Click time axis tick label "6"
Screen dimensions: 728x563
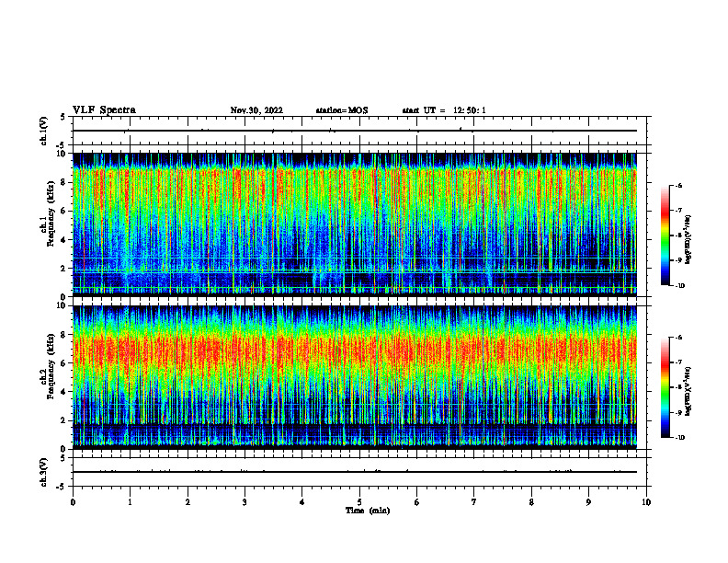[x=417, y=502]
